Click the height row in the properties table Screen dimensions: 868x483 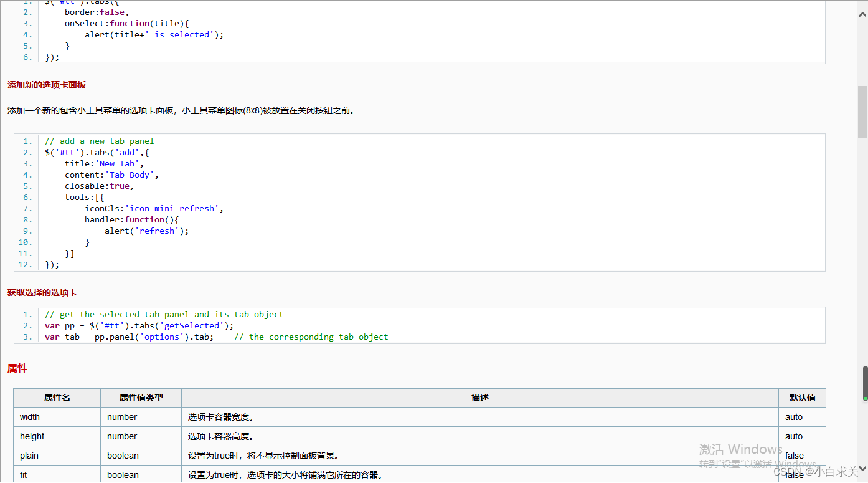tap(32, 436)
